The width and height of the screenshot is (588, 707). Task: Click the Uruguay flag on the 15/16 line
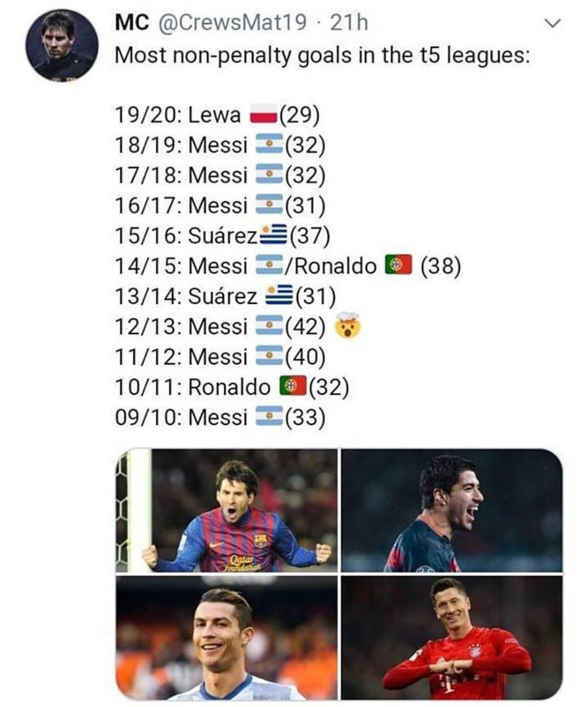pyautogui.click(x=272, y=236)
